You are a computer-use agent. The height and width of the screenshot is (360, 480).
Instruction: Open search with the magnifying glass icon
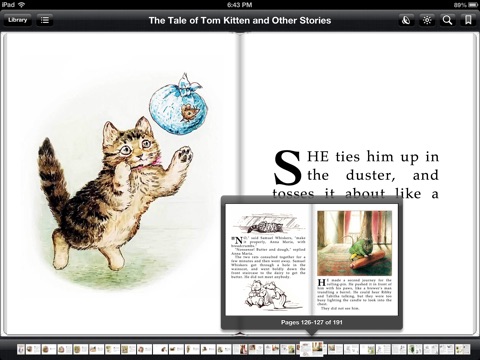click(x=447, y=20)
